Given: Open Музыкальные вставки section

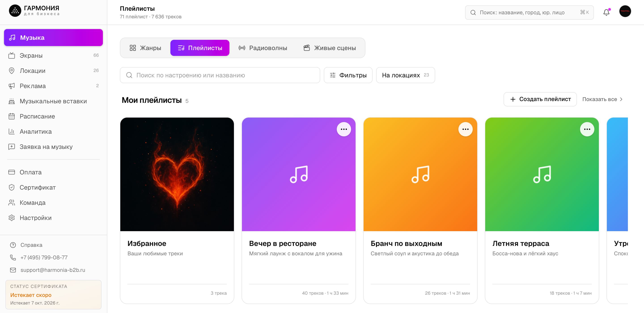Looking at the screenshot, I should coord(53,101).
